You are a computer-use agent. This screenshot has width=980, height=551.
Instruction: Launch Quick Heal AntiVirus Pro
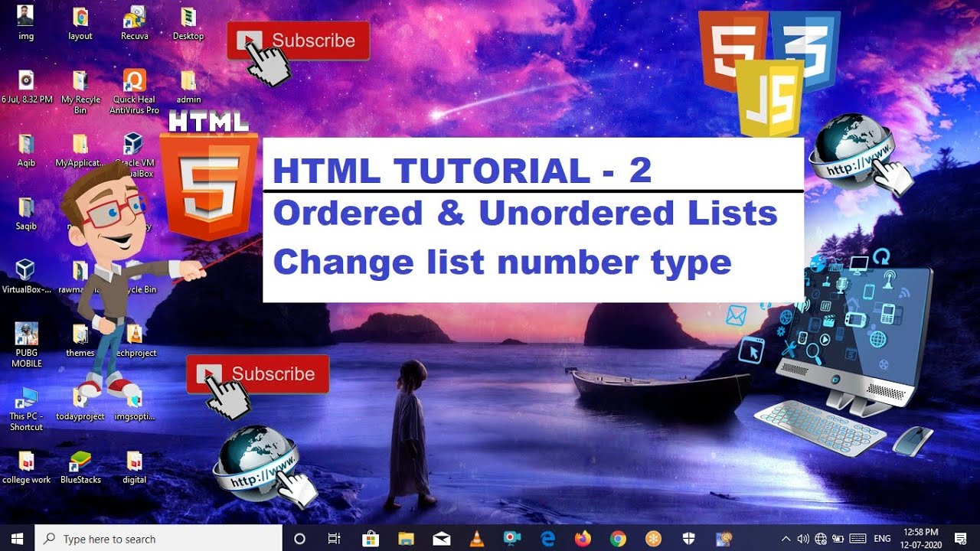tap(135, 92)
